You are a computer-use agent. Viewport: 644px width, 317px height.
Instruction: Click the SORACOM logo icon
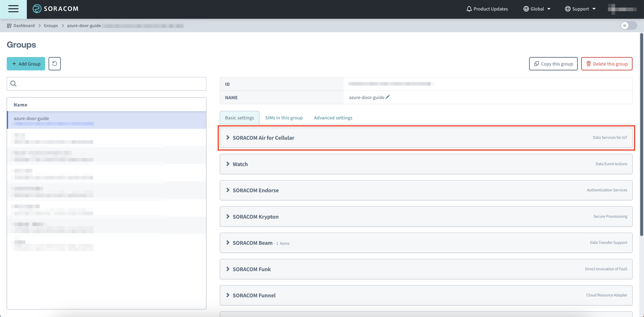[37, 9]
